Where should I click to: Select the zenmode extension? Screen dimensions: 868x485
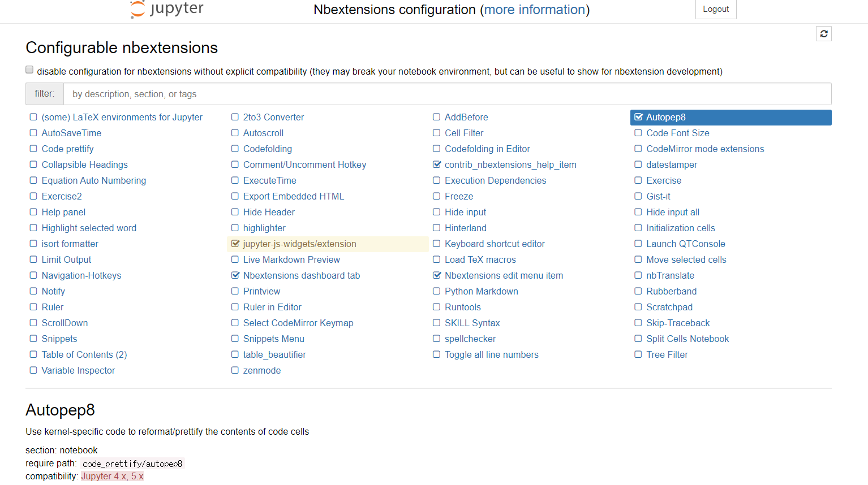click(262, 370)
